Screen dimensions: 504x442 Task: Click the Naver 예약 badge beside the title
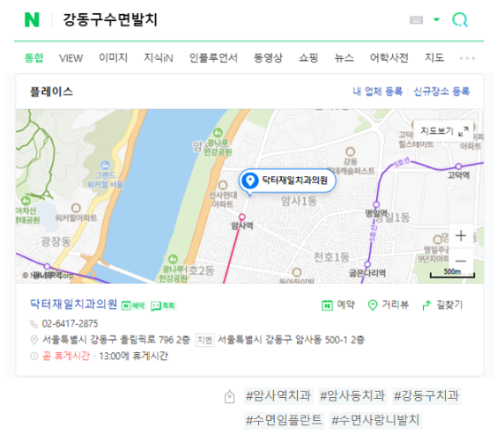coord(133,306)
